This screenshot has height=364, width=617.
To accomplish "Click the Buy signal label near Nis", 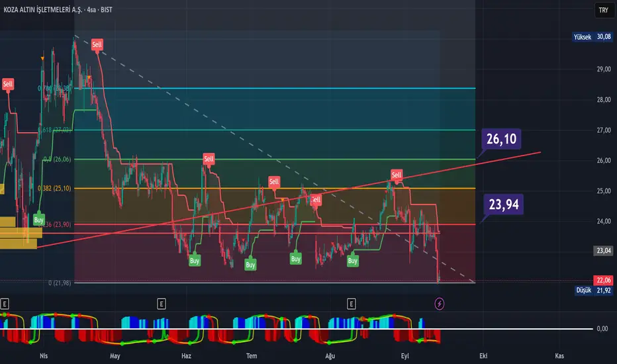I will tap(38, 220).
